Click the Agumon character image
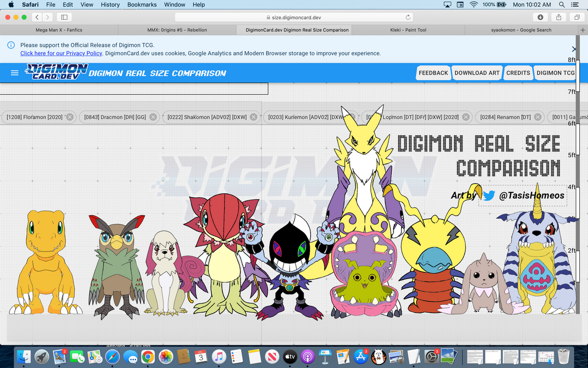 pos(45,262)
